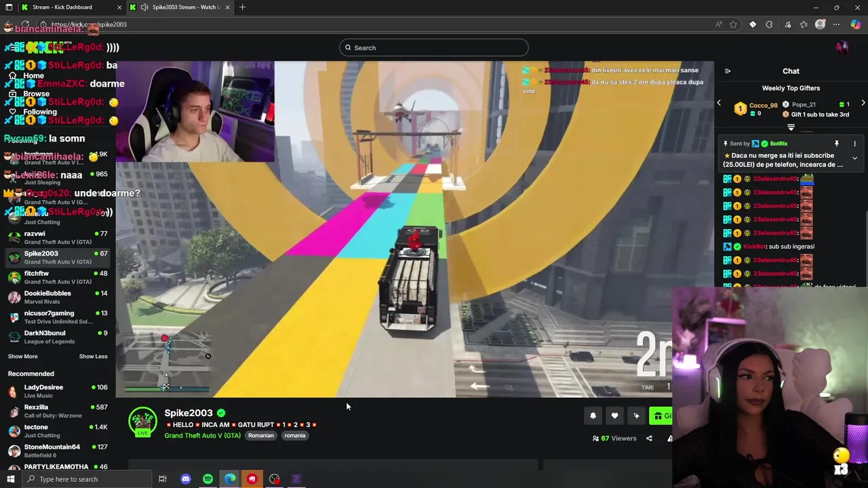
Task: Click the romania tag
Action: coord(294,436)
